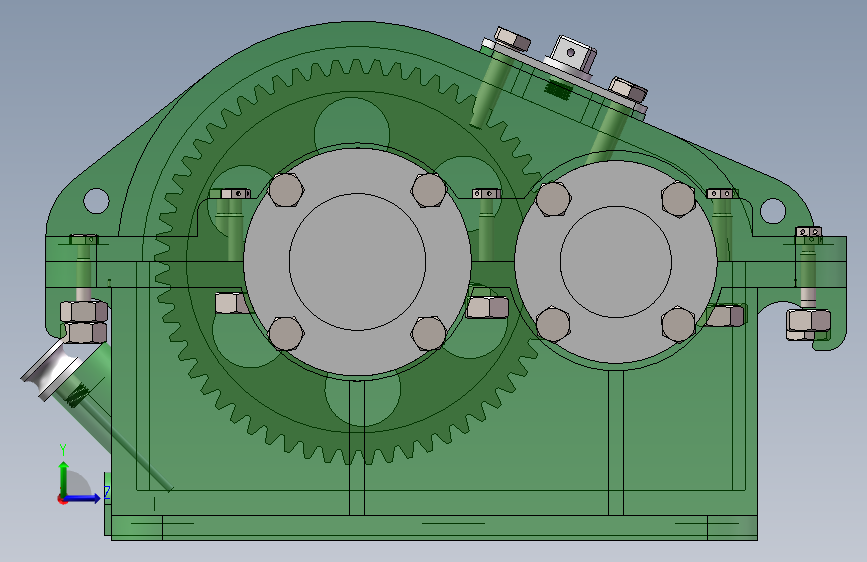Click the Z axis label
Image resolution: width=867 pixels, height=562 pixels.
click(x=107, y=492)
